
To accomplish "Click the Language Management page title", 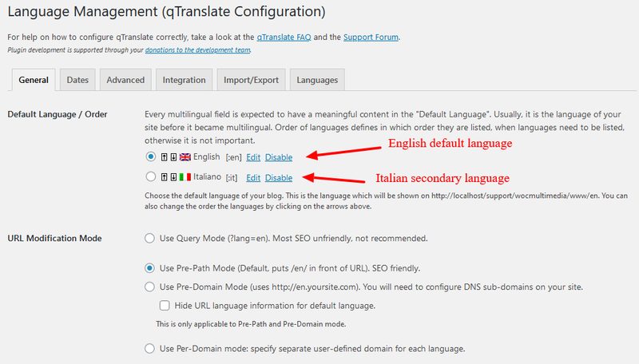I will [x=166, y=11].
